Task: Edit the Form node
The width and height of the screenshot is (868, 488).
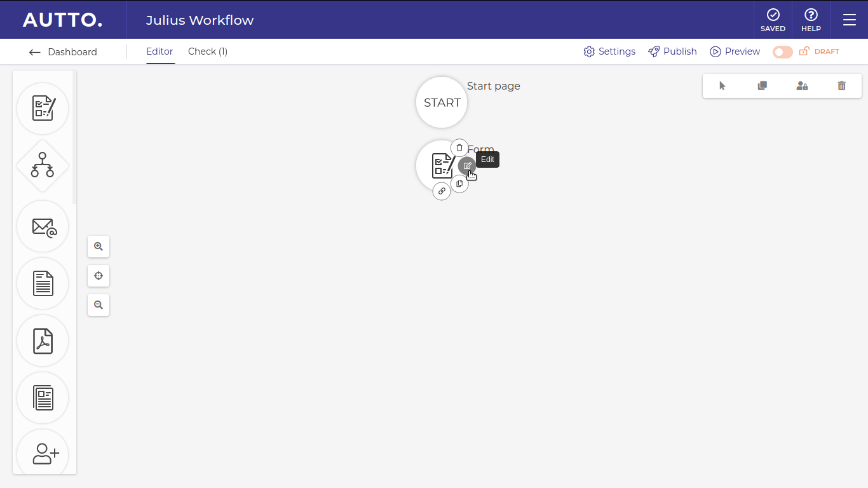Action: pos(467,166)
